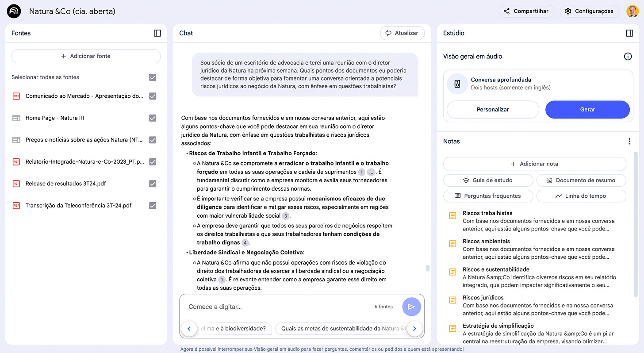Viewport: 644px width, 353px height.
Task: Open Home Page - Natura RI source
Action: coord(55,118)
